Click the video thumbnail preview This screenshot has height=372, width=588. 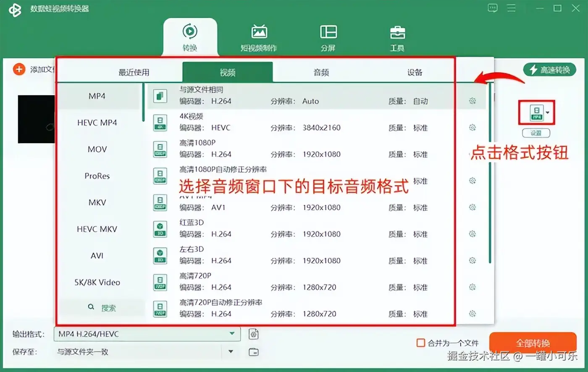[37, 119]
